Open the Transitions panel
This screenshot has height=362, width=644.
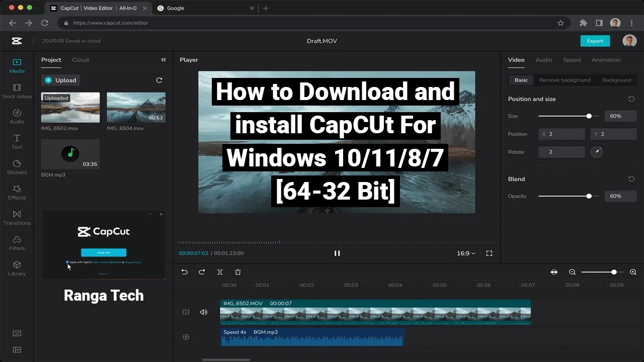(x=17, y=218)
